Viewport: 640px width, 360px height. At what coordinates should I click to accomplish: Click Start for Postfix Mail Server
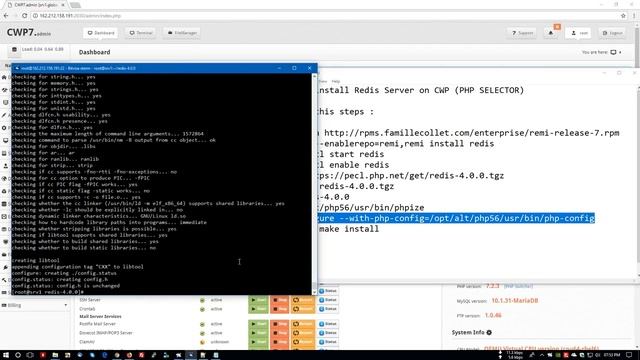258,324
